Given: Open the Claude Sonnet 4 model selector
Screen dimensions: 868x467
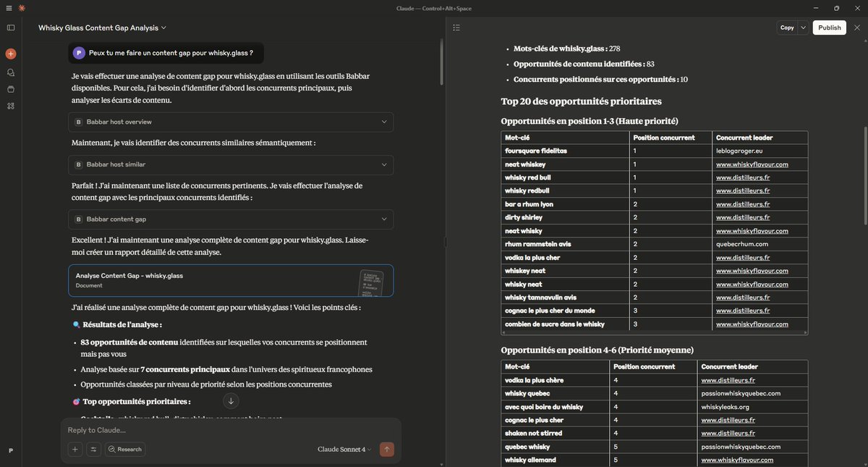Looking at the screenshot, I should click(344, 450).
